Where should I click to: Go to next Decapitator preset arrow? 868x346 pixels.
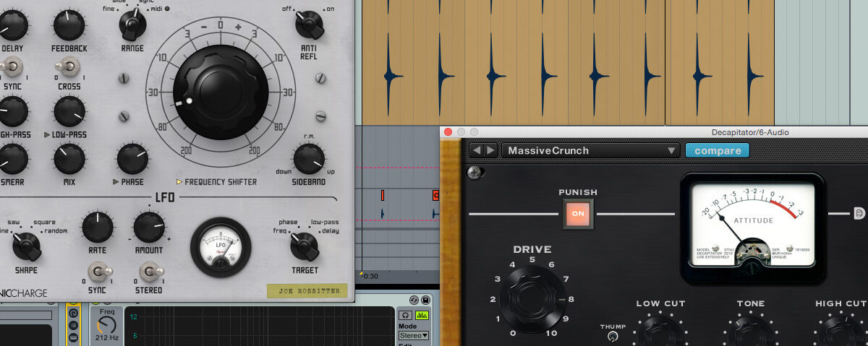[490, 150]
